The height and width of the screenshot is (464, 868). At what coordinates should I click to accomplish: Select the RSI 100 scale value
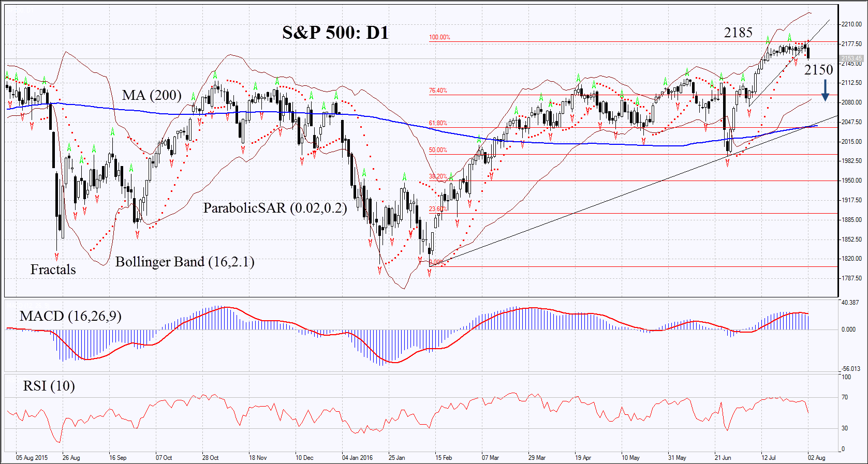click(846, 377)
